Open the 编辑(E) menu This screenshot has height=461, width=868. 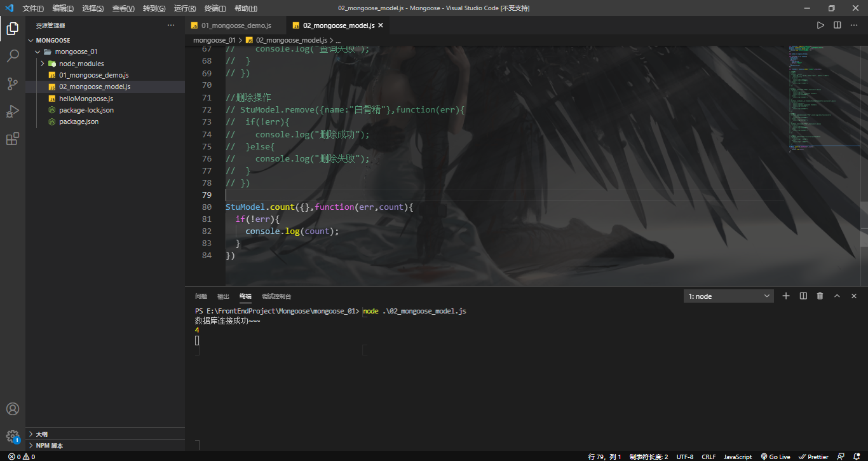(63, 8)
